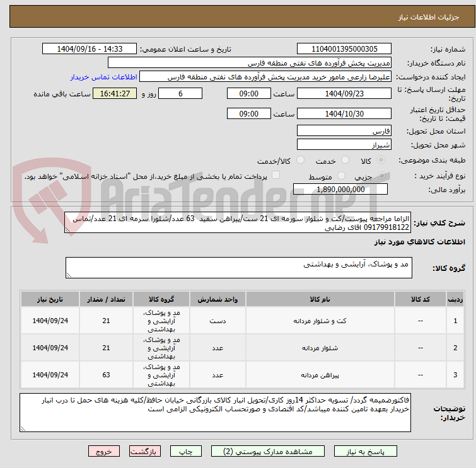This screenshot has width=476, height=468.
Task: Click the جزئیات اطلاعات نیاز page header
Action: (x=428, y=17)
